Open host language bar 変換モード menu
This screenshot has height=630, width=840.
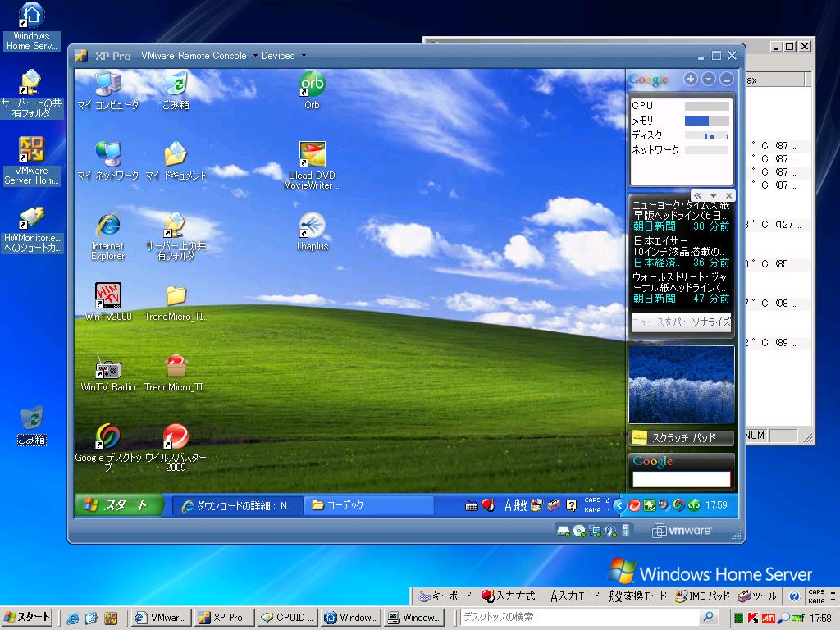pos(637,596)
